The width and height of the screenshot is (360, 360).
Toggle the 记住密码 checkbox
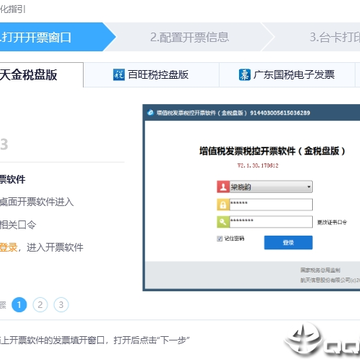(x=219, y=239)
